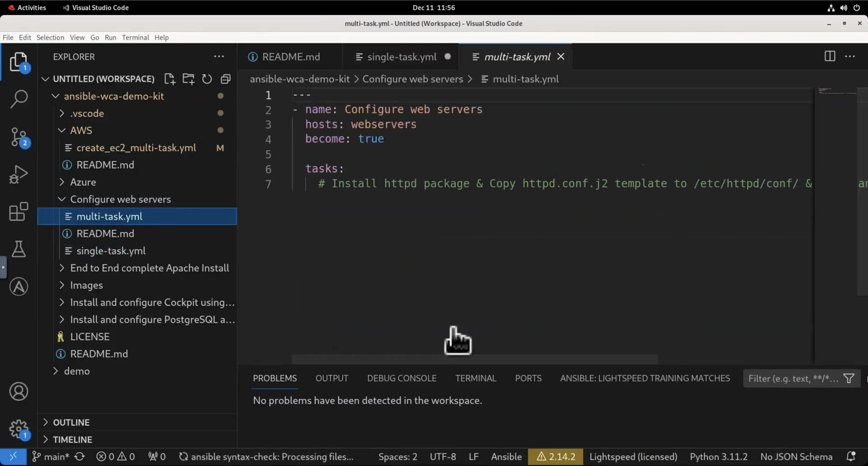The width and height of the screenshot is (868, 466).
Task: Open the power menu icon in top bar
Action: 857,8
